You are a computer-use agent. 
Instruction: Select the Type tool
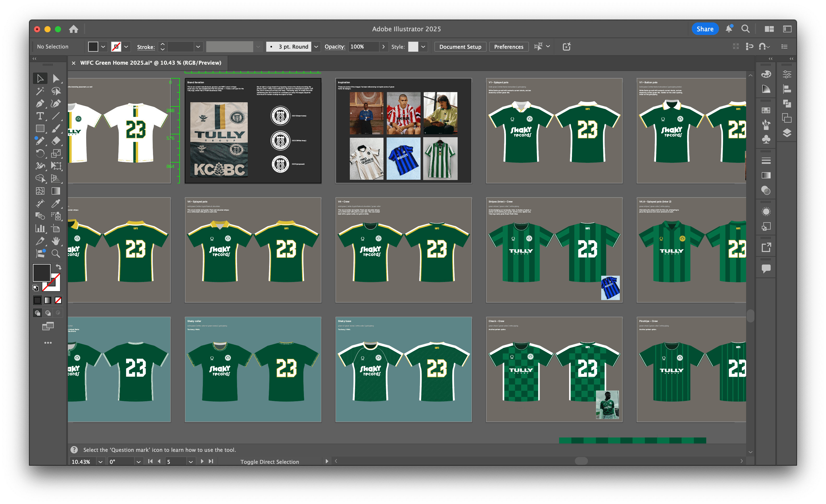40,116
